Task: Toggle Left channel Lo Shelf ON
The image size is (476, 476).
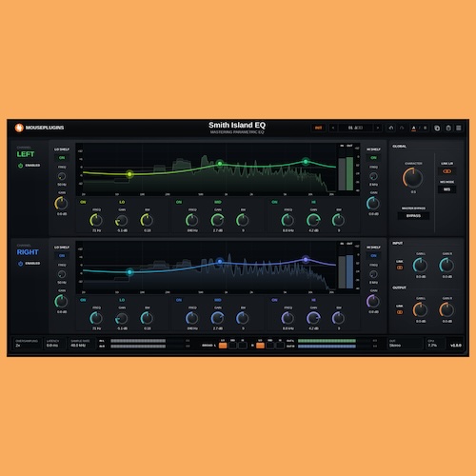Action: pyautogui.click(x=62, y=158)
